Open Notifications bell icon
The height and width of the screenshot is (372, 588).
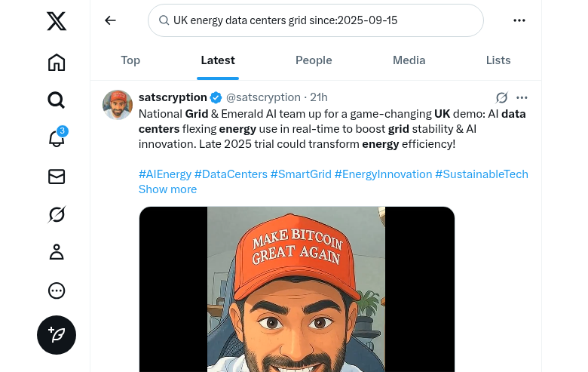[57, 138]
